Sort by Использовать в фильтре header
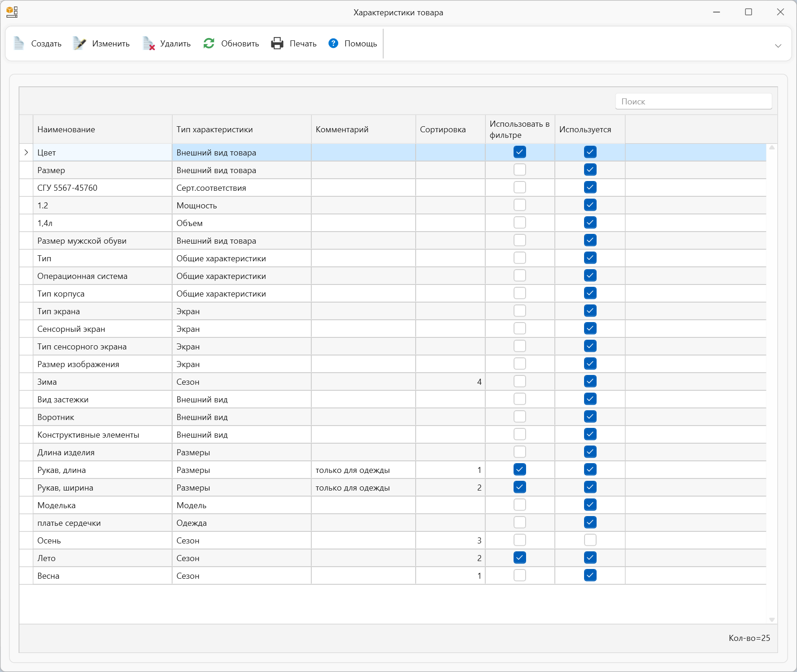Image resolution: width=797 pixels, height=672 pixels. point(520,129)
